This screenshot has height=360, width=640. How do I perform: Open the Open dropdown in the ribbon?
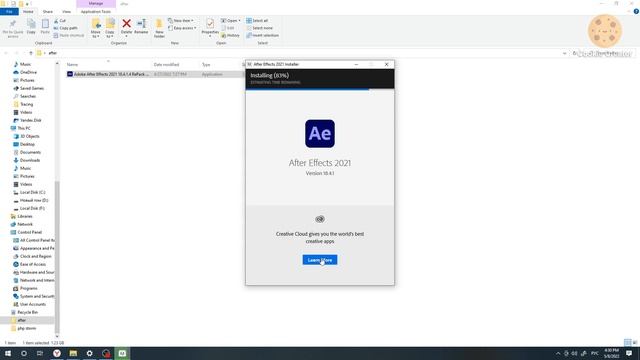pos(231,20)
